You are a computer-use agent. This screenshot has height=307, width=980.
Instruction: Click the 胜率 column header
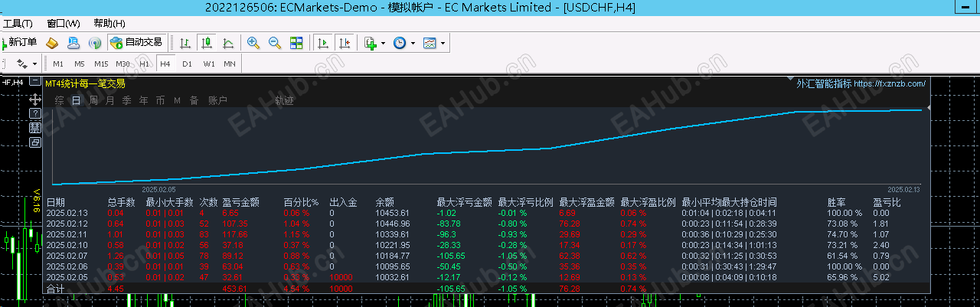tap(837, 203)
